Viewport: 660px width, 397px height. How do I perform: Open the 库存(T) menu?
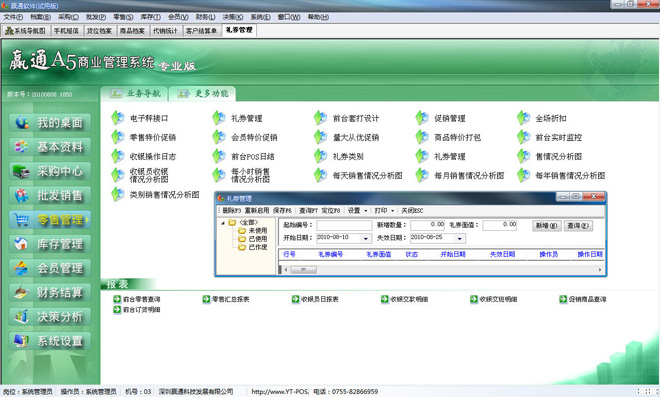point(151,17)
